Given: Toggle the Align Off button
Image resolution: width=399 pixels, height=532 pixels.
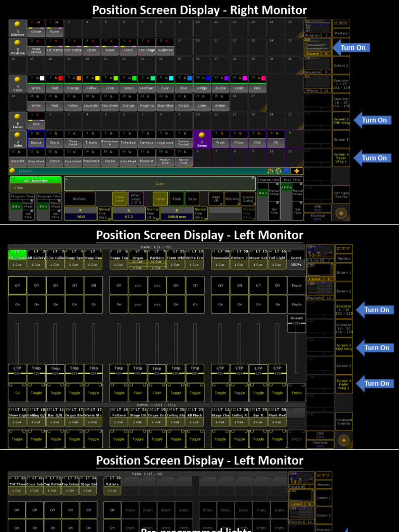Looking at the screenshot, I should coord(216,198).
